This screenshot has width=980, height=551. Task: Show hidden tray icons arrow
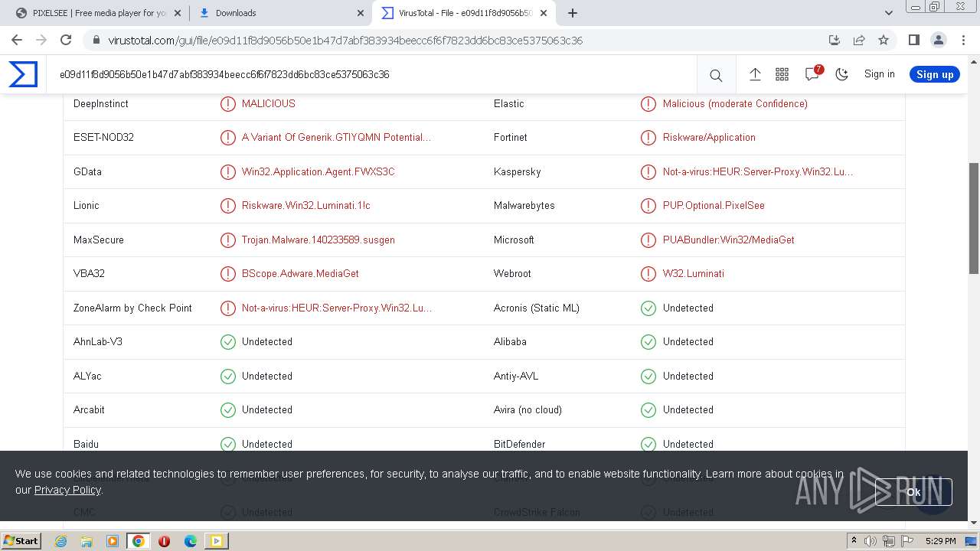pos(854,541)
